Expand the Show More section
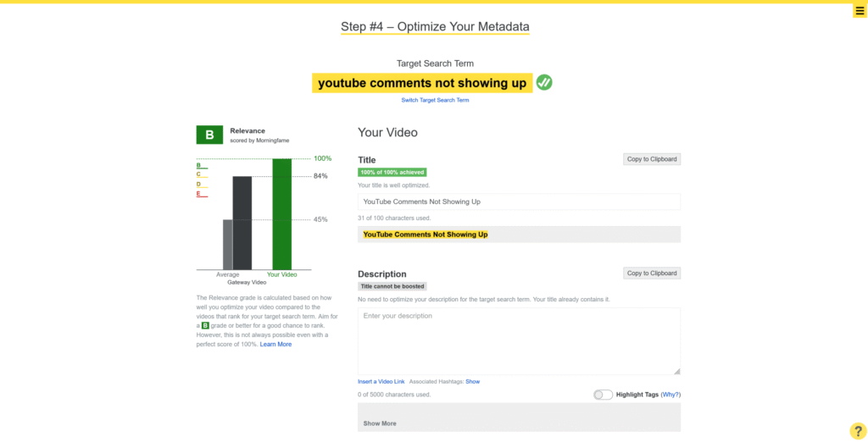The width and height of the screenshot is (868, 442). tap(380, 423)
